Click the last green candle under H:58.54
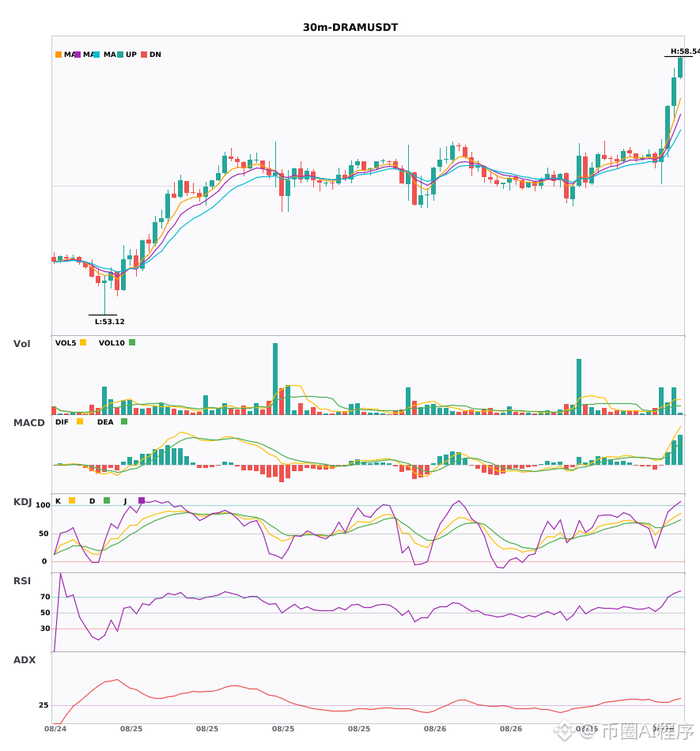This screenshot has width=700, height=751. click(x=680, y=67)
